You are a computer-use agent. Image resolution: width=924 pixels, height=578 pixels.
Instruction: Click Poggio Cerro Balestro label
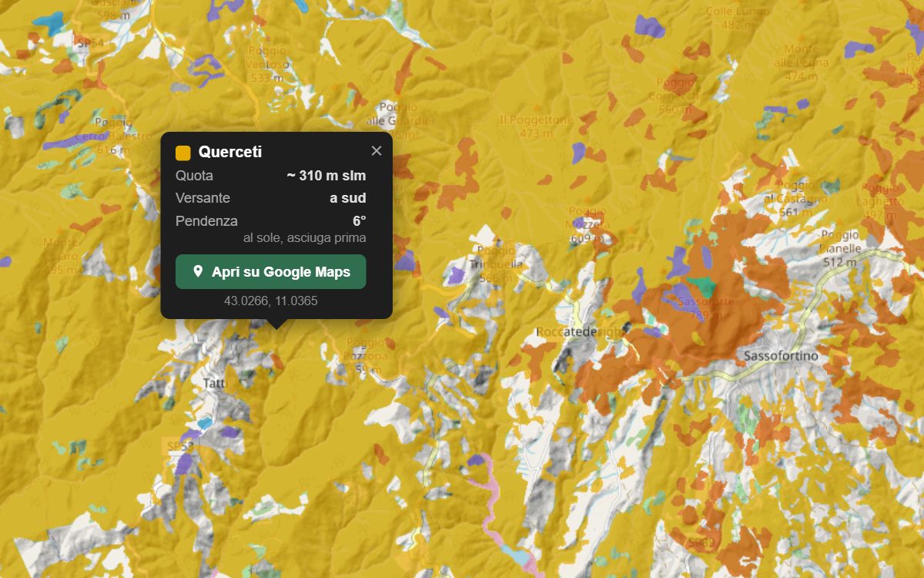(x=113, y=136)
